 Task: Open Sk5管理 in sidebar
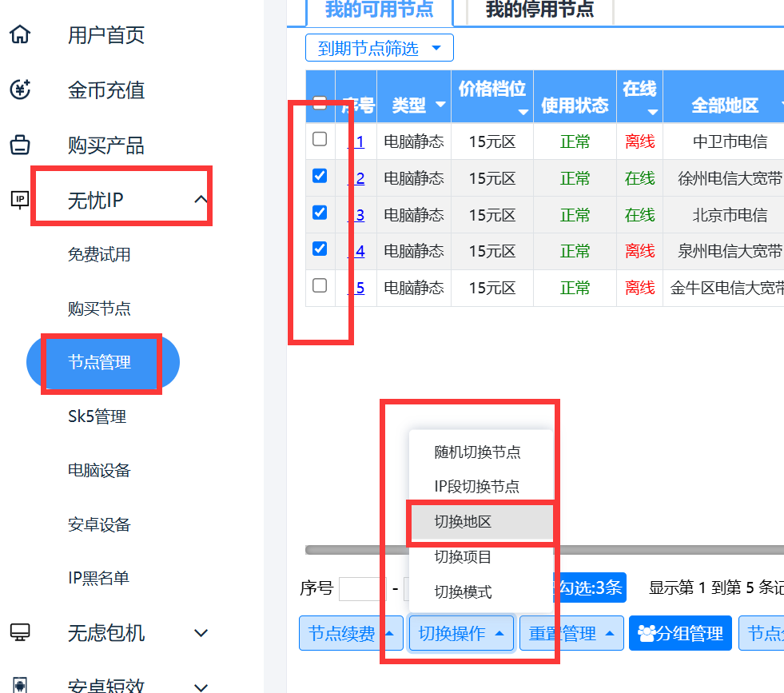[97, 416]
